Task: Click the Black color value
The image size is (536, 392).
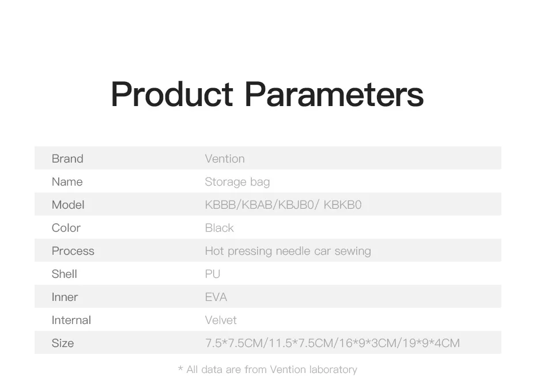Action: coord(219,228)
